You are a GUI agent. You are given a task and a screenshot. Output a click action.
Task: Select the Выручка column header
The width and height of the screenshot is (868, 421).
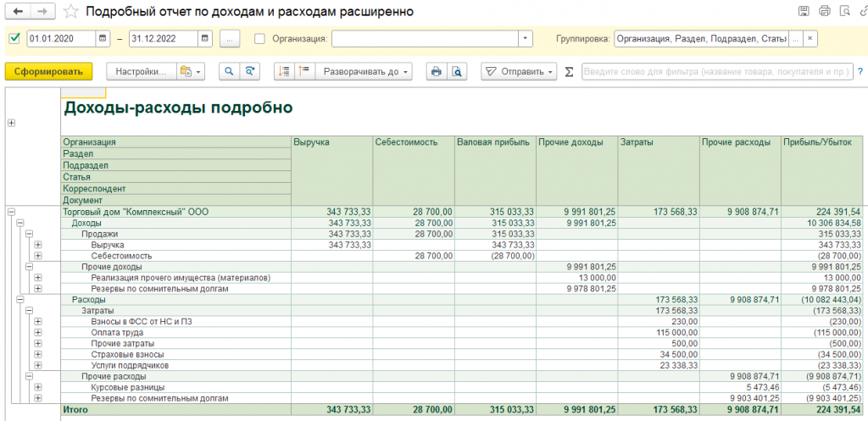click(x=331, y=171)
